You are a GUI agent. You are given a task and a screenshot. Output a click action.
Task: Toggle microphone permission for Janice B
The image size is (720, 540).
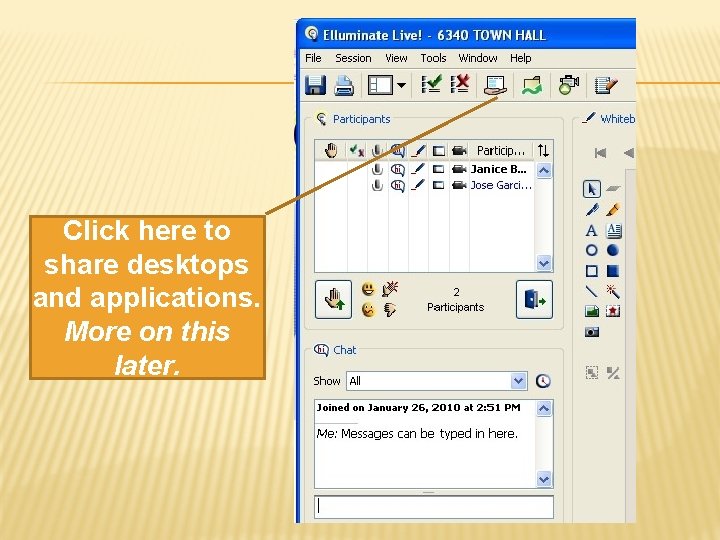[x=377, y=169]
